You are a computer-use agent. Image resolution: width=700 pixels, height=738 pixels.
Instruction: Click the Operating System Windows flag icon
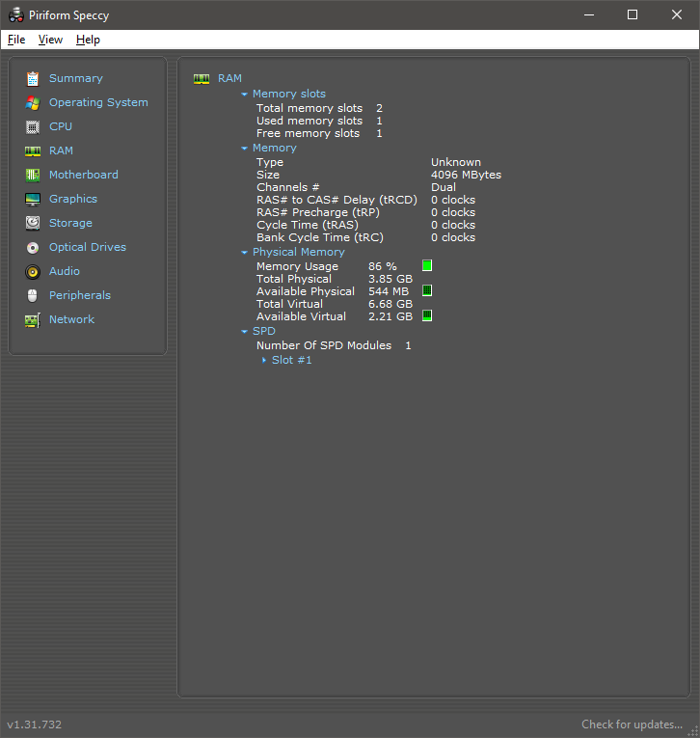33,102
